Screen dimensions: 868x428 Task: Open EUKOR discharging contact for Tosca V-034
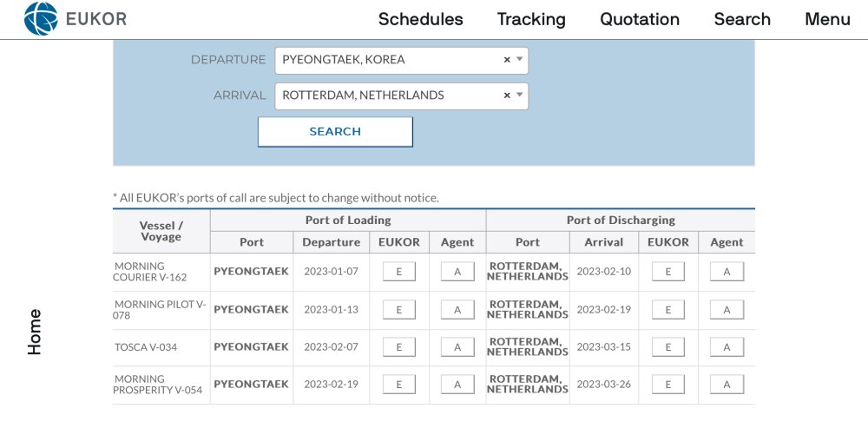point(667,347)
